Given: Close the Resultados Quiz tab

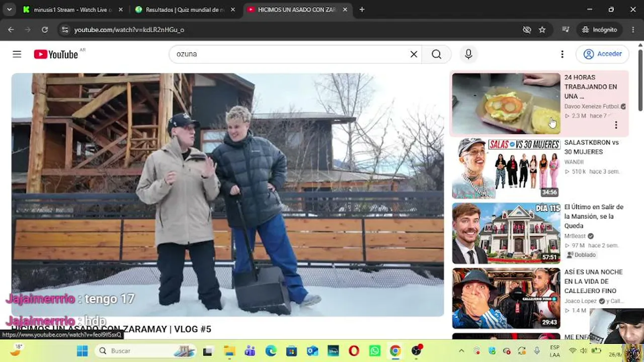Looking at the screenshot, I should 233,10.
